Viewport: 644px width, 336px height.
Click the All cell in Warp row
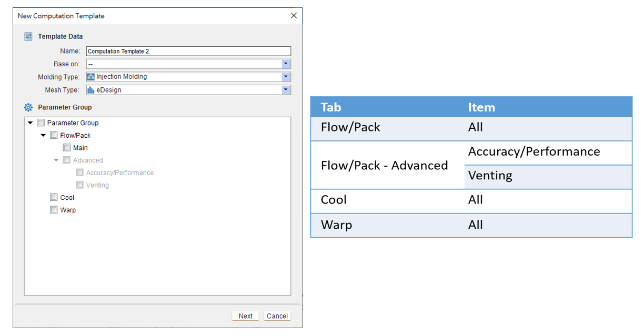click(x=548, y=225)
